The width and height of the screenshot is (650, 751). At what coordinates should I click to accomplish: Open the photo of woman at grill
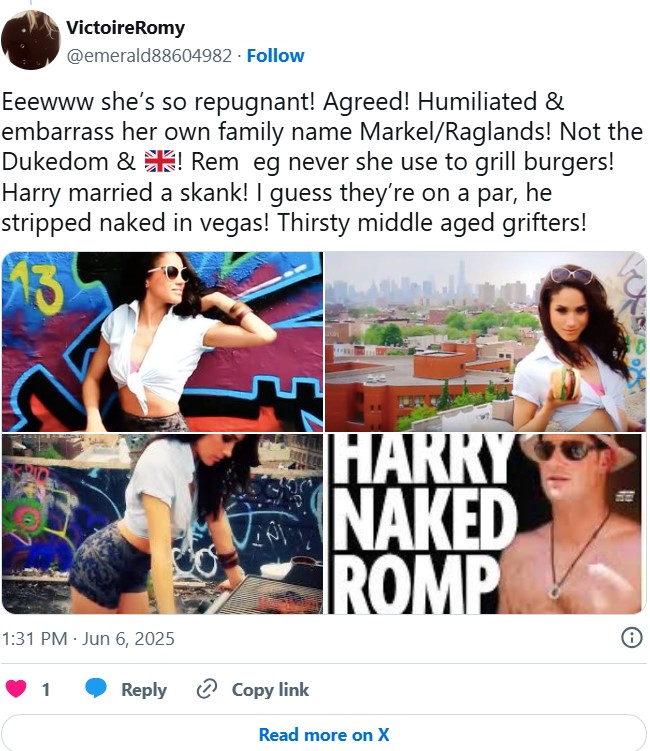tap(162, 524)
